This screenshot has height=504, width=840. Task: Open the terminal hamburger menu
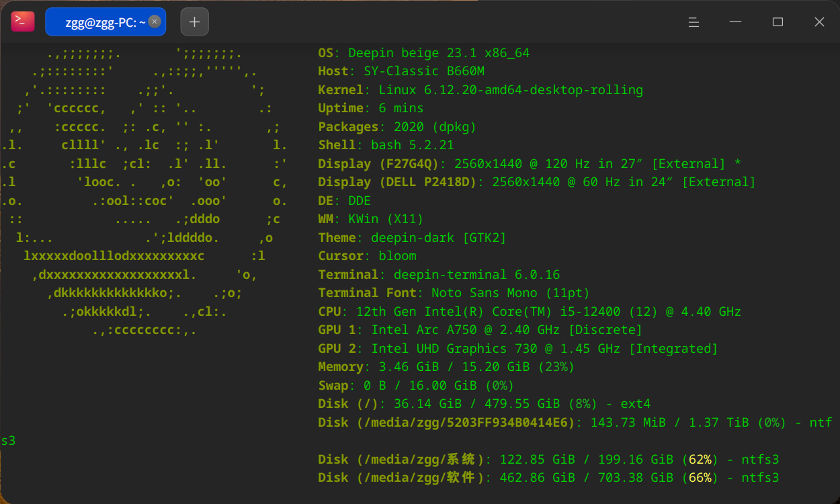click(x=694, y=22)
